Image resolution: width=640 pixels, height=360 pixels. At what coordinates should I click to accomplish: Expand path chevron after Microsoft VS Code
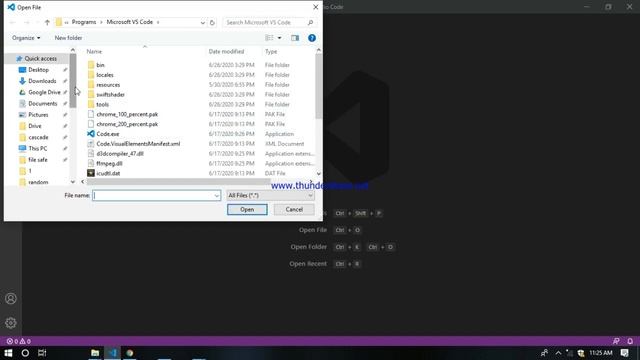(158, 22)
